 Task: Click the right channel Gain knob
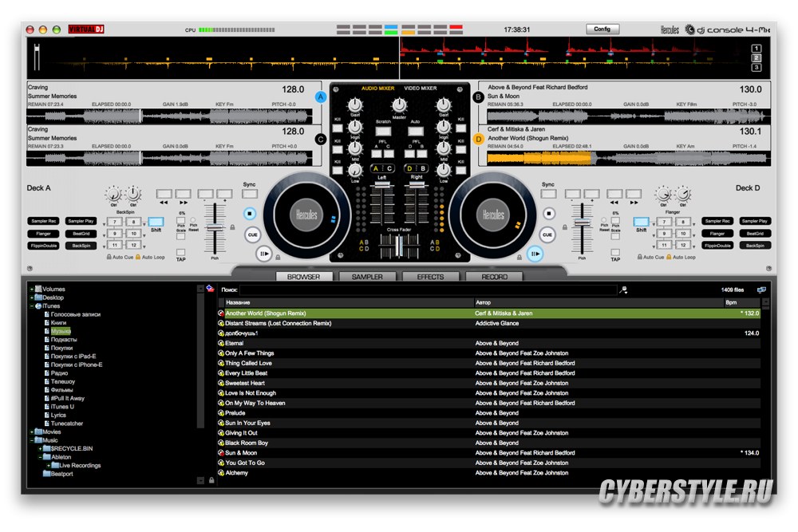point(443,105)
